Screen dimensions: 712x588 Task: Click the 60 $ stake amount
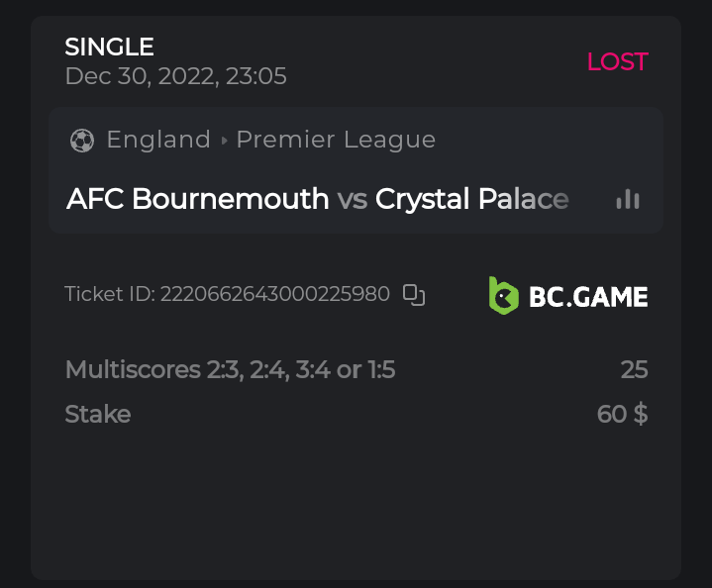[x=622, y=414]
